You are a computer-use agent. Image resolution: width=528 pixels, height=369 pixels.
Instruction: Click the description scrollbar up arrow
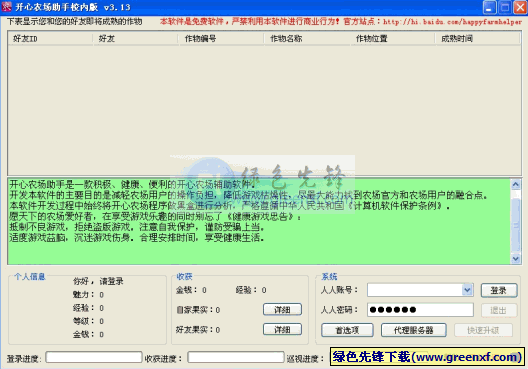click(516, 184)
